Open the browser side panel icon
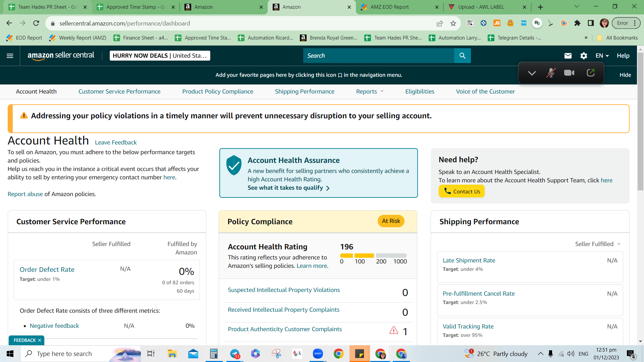644x362 pixels. coord(591,23)
